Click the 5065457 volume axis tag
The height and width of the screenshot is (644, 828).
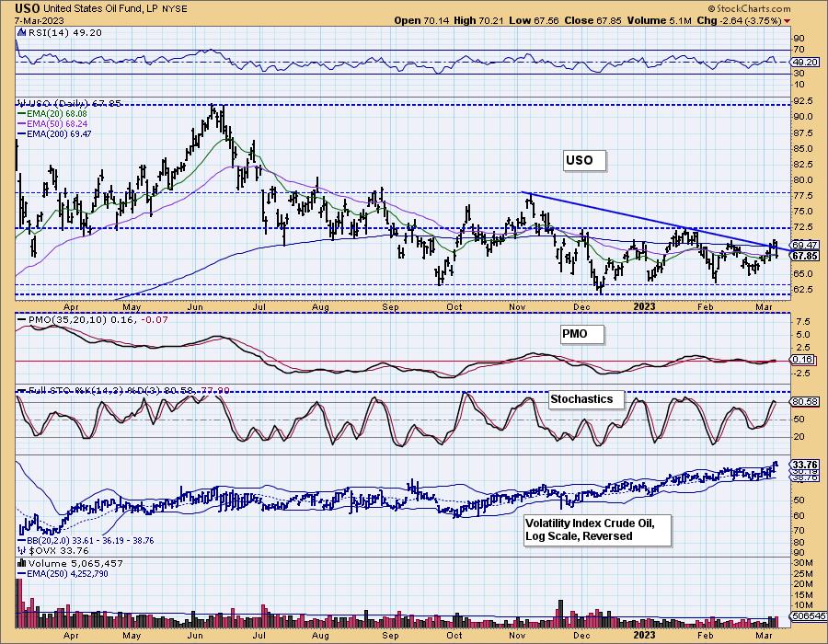tap(808, 616)
